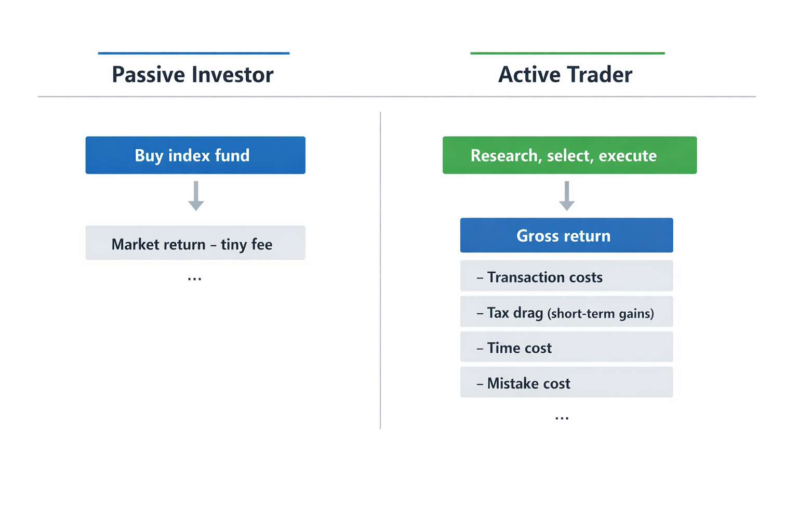The height and width of the screenshot is (532, 798).
Task: Click the Gross return box
Action: (x=567, y=235)
